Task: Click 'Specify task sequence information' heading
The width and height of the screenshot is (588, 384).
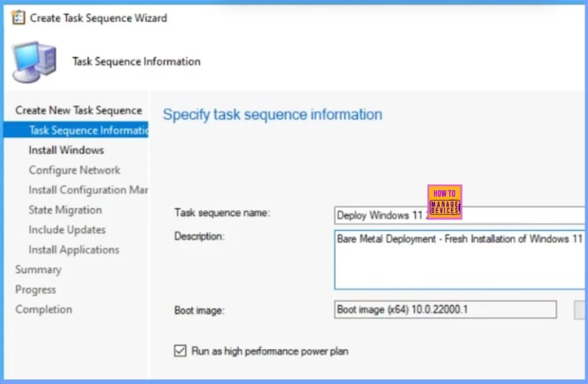Action: click(273, 114)
